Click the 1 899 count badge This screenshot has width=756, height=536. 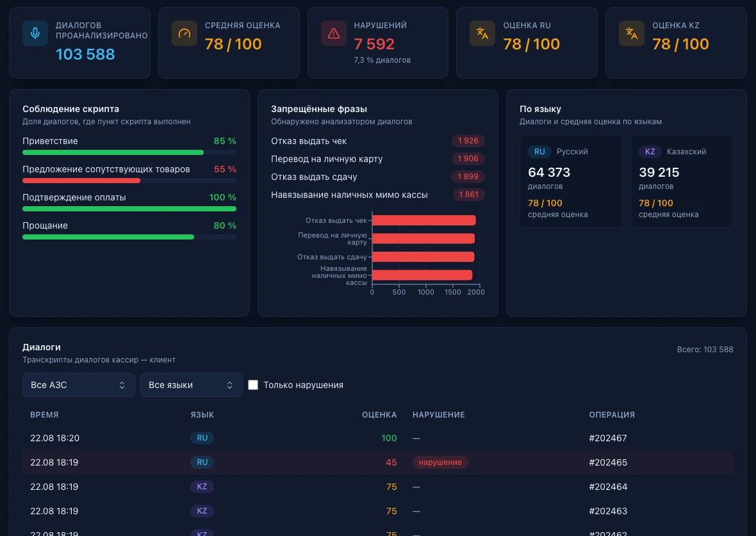click(x=468, y=176)
